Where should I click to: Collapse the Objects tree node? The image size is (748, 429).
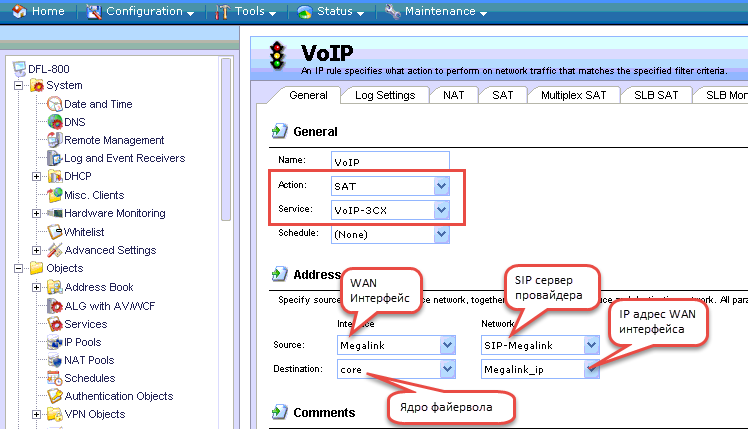(18, 268)
